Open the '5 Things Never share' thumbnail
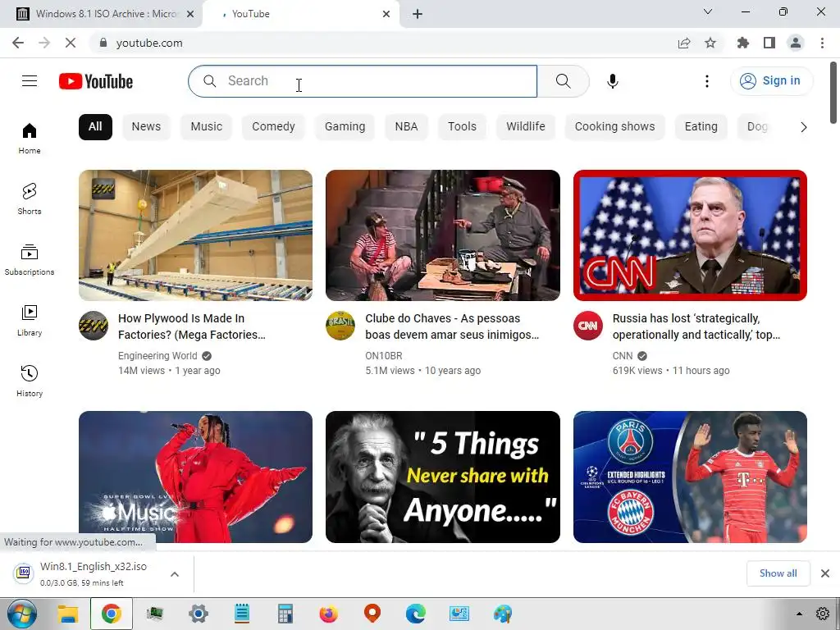The image size is (840, 630). 442,477
